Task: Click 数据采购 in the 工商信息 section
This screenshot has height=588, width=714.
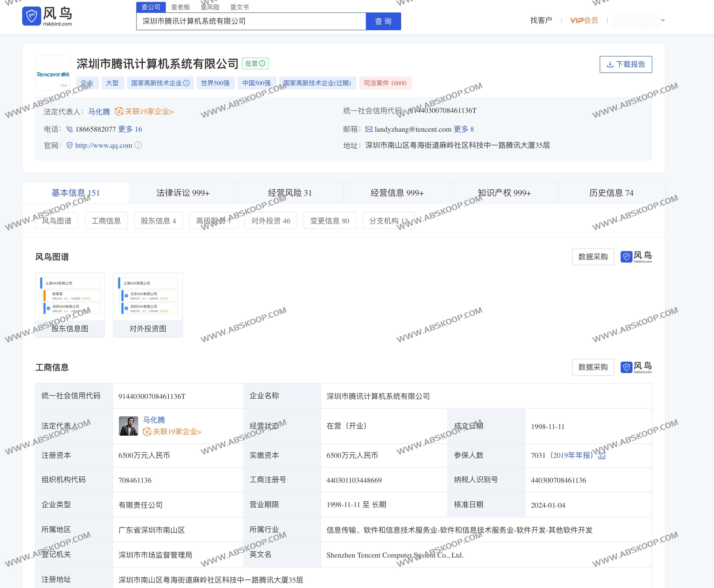Action: coord(593,367)
